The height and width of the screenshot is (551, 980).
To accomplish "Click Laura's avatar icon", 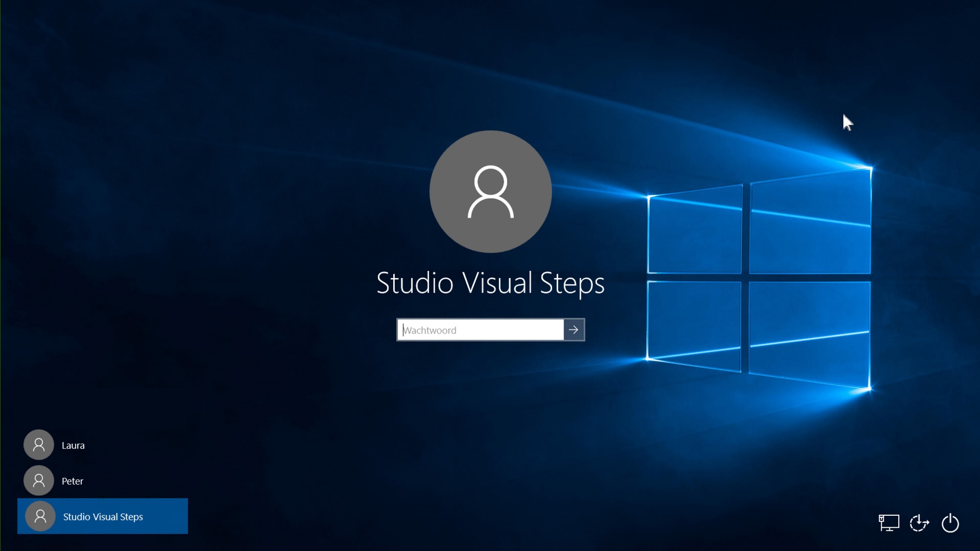I will click(39, 445).
